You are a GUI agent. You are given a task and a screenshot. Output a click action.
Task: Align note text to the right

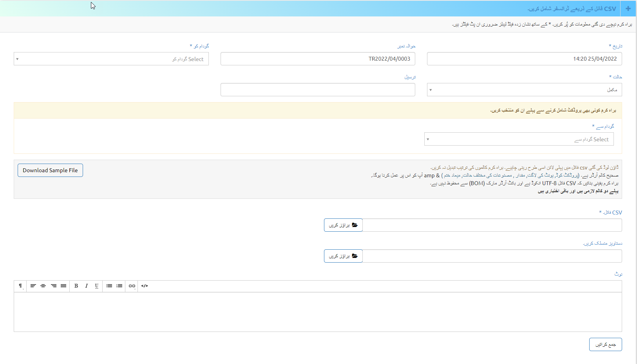click(x=53, y=286)
